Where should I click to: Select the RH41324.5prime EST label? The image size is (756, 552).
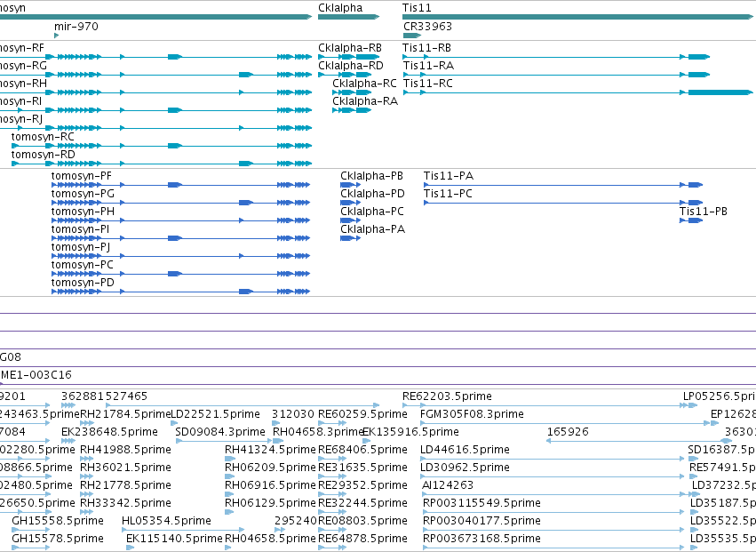tap(270, 449)
